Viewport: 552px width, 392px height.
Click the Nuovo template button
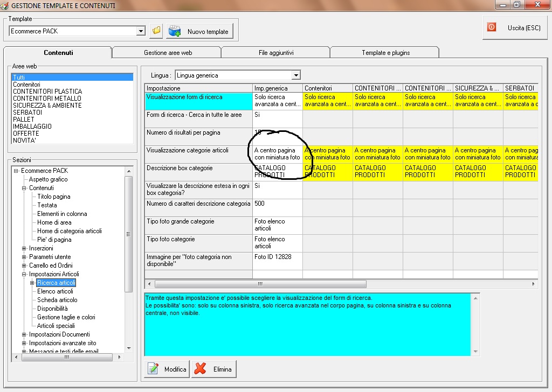200,31
